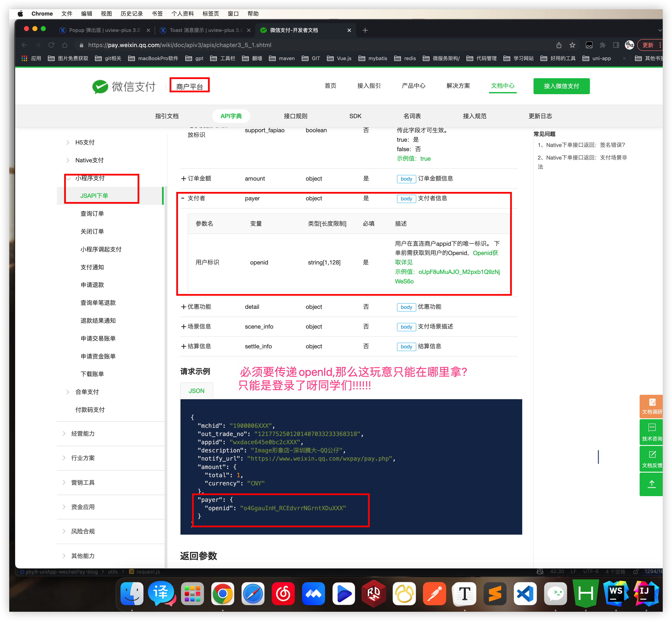Click the back-to-top arrow button
Screen dimensions: 672x621
point(652,484)
